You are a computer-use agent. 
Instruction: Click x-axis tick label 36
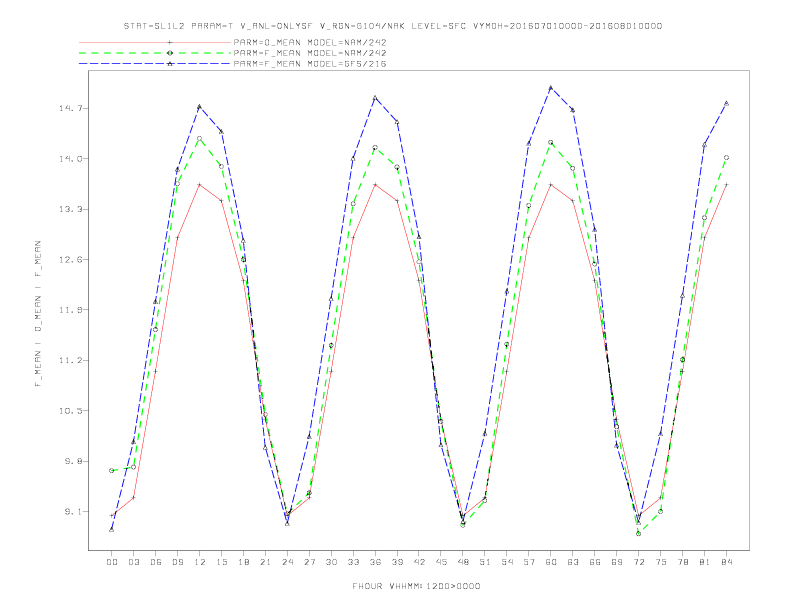tap(375, 562)
